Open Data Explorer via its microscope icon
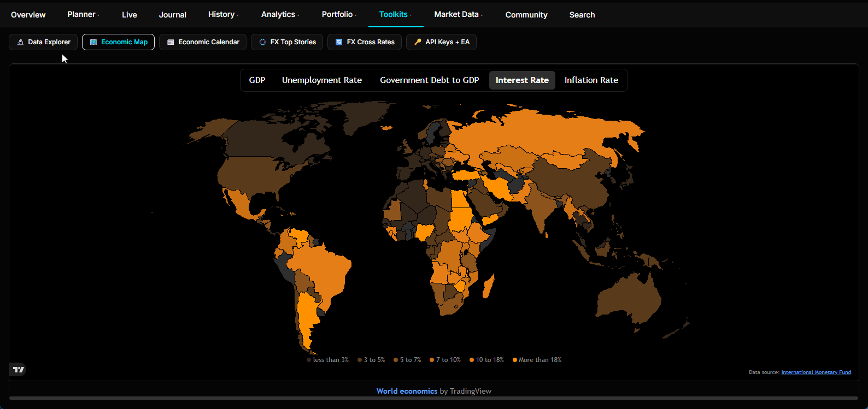The height and width of the screenshot is (409, 868). point(20,42)
